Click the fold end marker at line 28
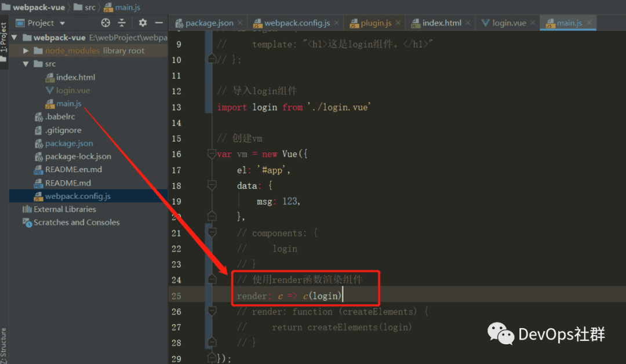The image size is (626, 364). [212, 343]
